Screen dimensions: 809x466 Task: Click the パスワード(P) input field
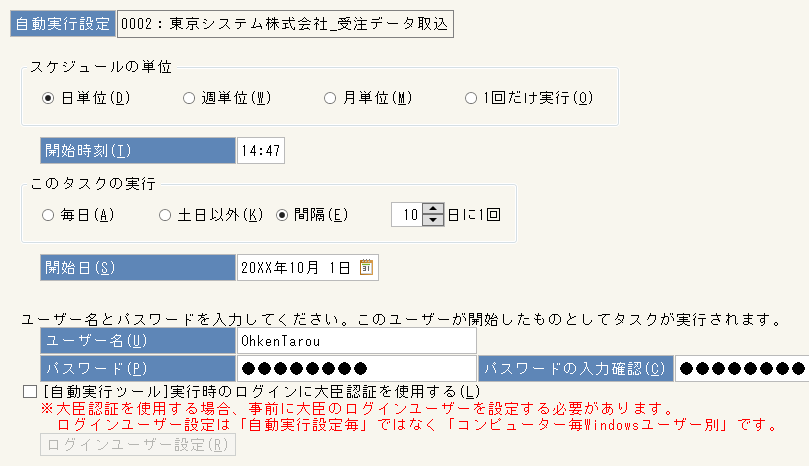(356, 368)
